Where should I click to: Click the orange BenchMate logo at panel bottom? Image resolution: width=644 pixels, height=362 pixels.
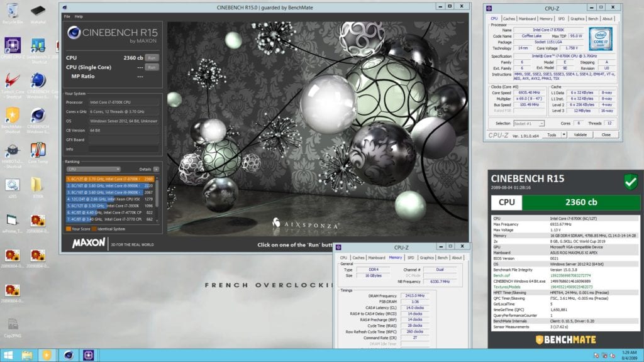[565, 340]
